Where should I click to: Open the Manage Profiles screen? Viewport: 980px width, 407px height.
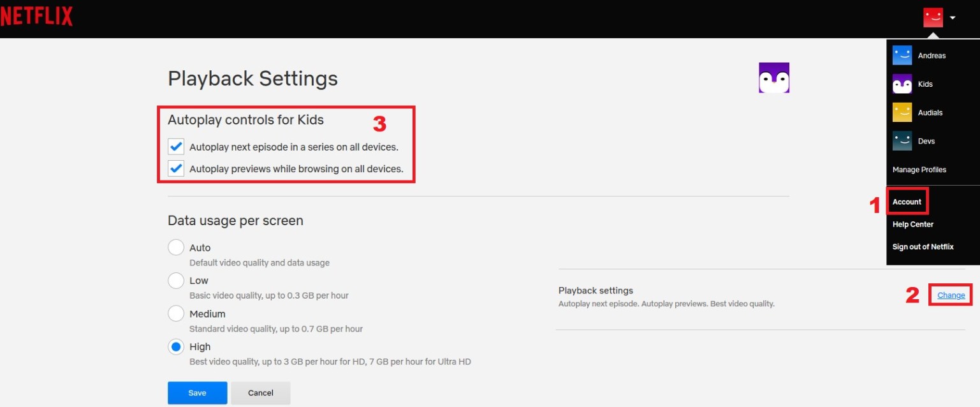(x=919, y=169)
